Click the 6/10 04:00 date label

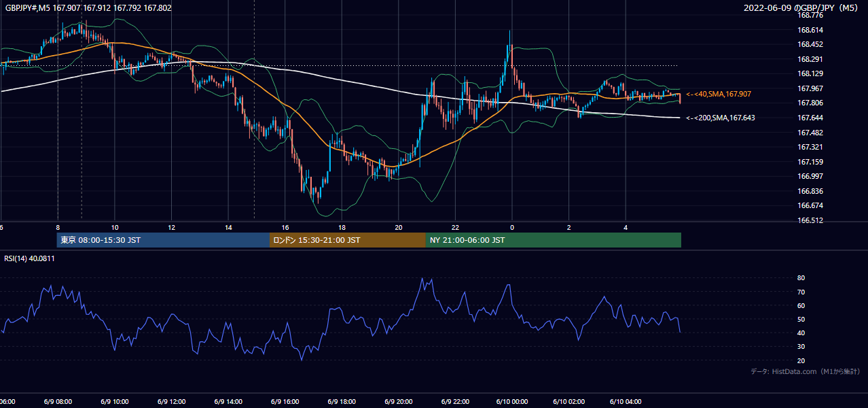click(626, 401)
